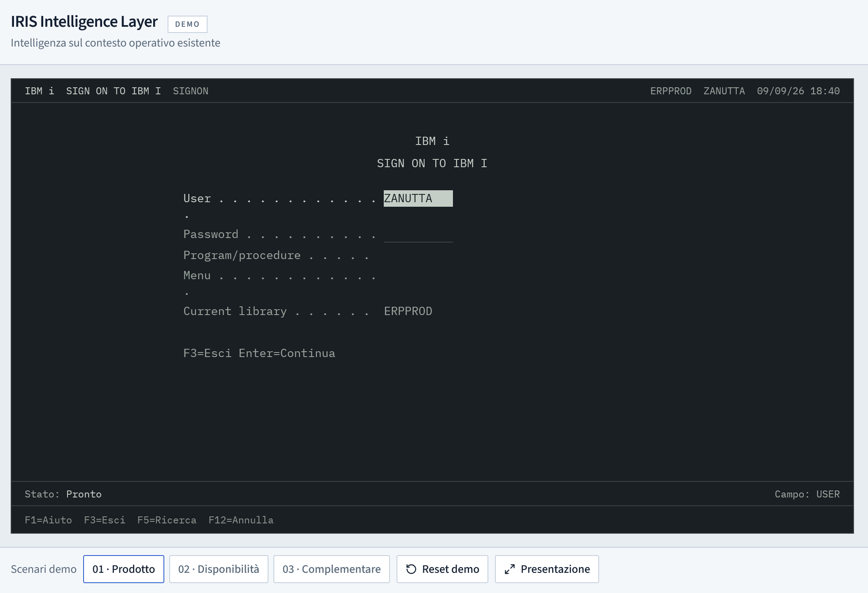Click the ZANUTTA user name in header bar
The image size is (868, 593).
pyautogui.click(x=724, y=91)
